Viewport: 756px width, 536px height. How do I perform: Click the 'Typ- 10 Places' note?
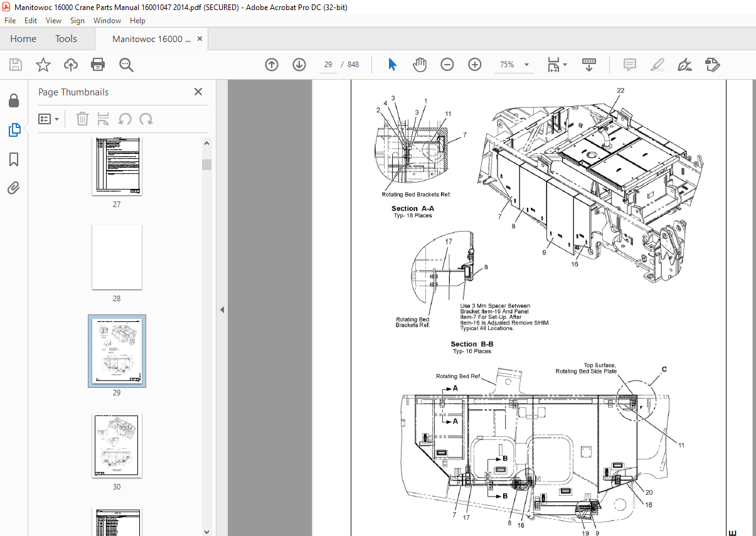click(472, 351)
